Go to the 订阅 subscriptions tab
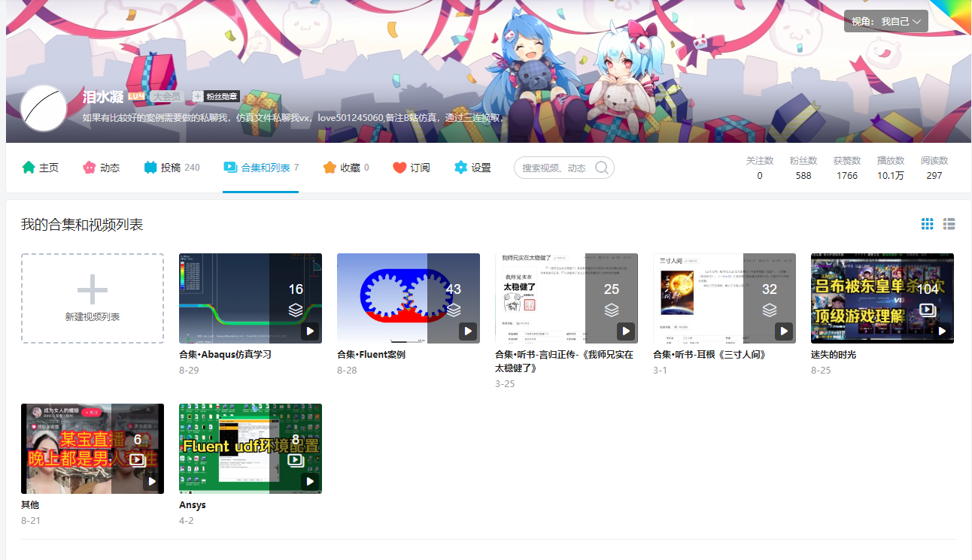Screen dimensions: 972x560 tap(412, 168)
